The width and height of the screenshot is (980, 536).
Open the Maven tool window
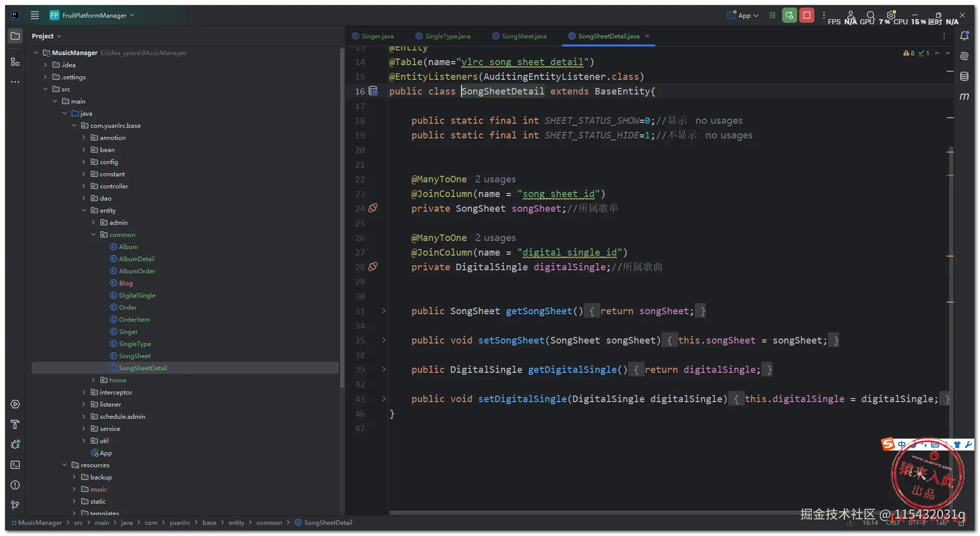coord(964,96)
